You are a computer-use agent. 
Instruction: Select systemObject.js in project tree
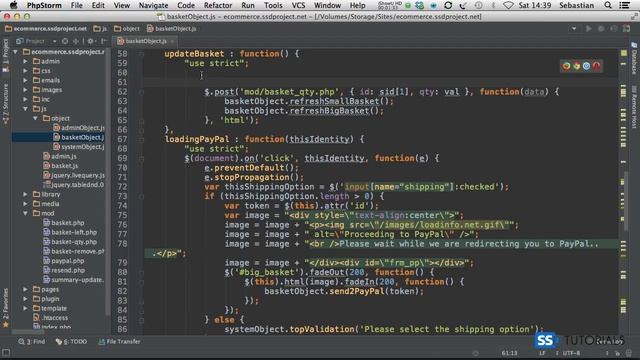(79, 147)
